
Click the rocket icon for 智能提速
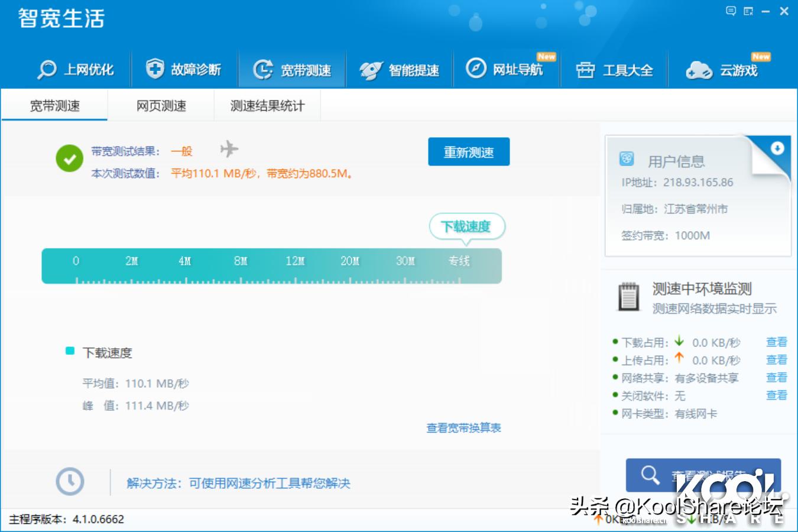click(x=370, y=69)
